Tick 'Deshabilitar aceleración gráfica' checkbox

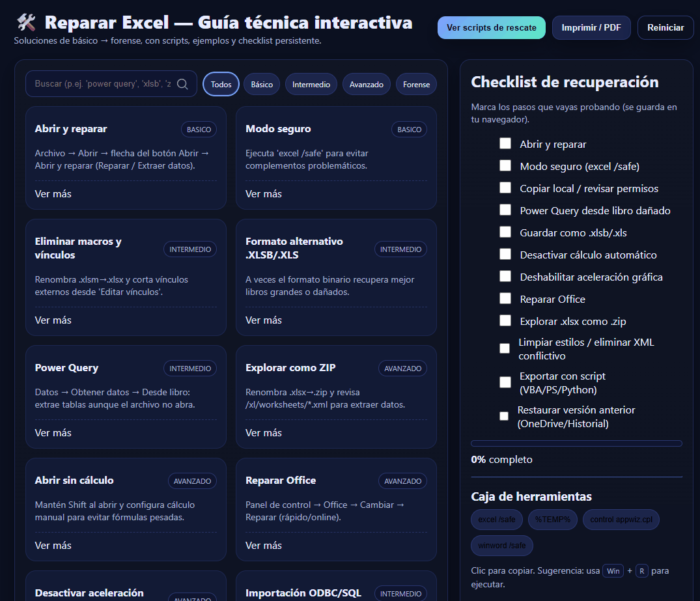tap(505, 276)
